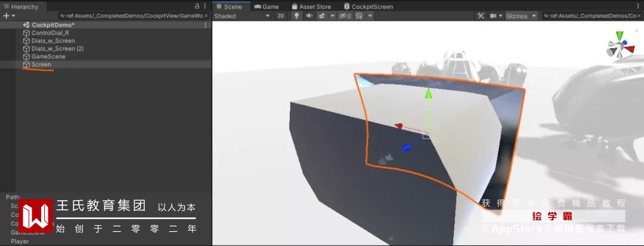Toggle the Gizmos button
Screen dimensions: 644x246
pos(516,16)
